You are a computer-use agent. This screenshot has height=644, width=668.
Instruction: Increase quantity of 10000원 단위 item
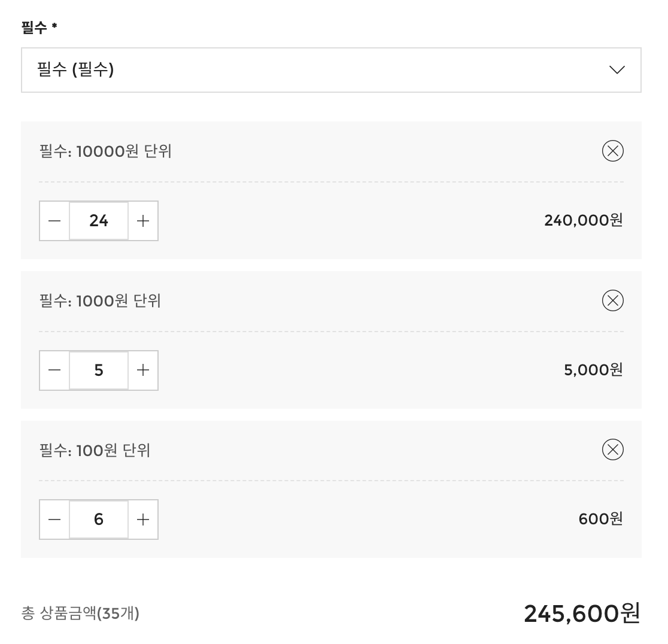143,221
